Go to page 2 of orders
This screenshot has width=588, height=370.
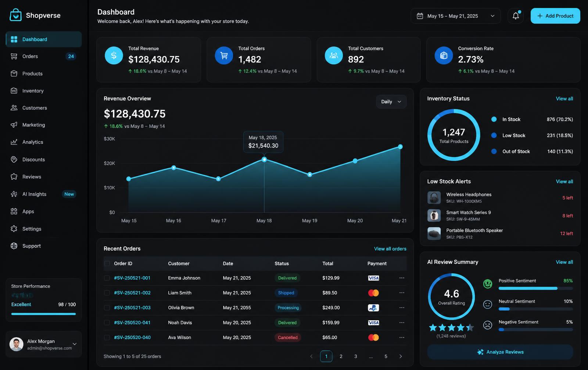[341, 356]
